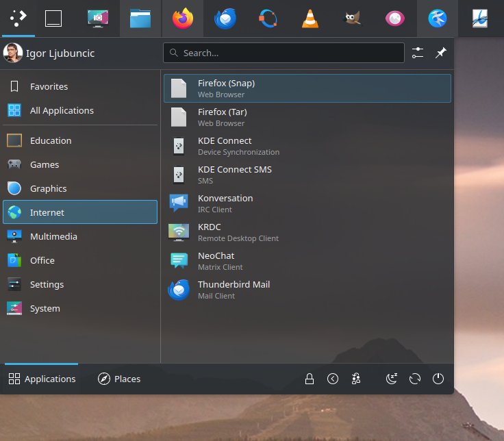Viewport: 504px width, 441px height.
Task: Open the file manager folder icon in the panel
Action: [x=140, y=19]
